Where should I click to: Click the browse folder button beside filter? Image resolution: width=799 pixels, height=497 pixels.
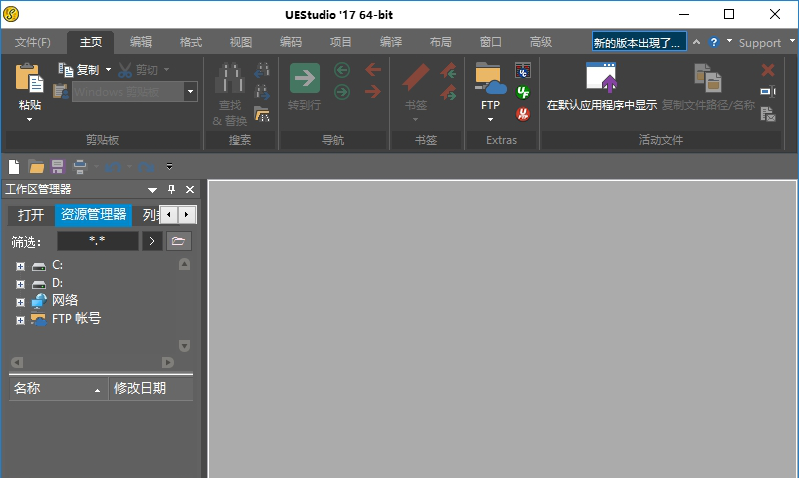pos(178,241)
